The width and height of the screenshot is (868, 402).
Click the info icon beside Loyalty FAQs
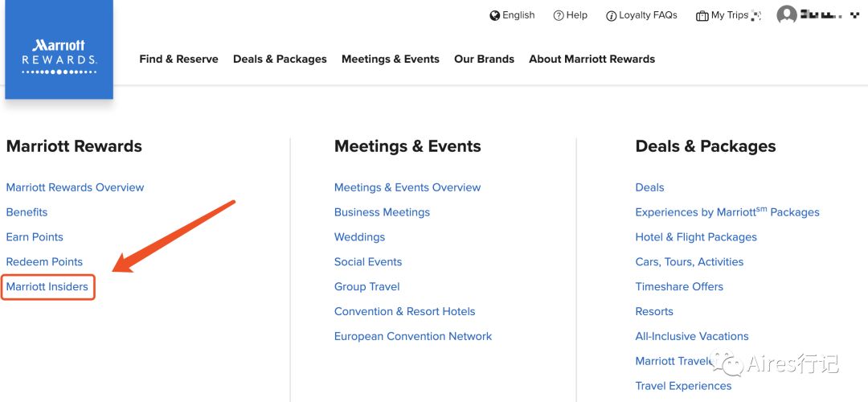click(x=611, y=16)
